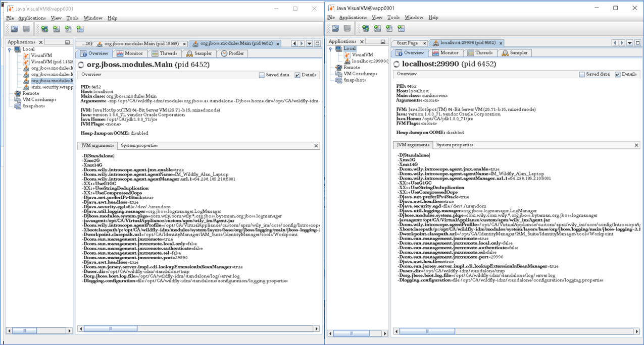
Task: Open Applications menu in left window
Action: tap(31, 18)
